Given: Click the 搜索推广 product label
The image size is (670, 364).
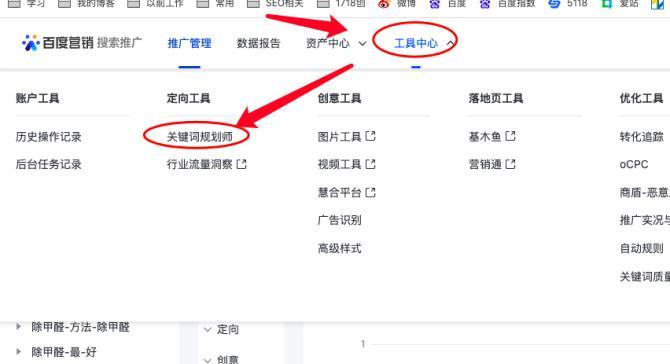Looking at the screenshot, I should (119, 43).
